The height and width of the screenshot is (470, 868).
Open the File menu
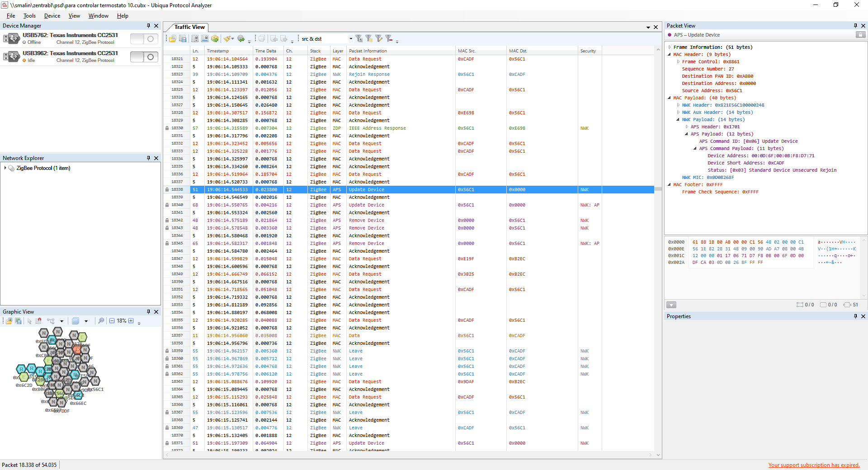pyautogui.click(x=11, y=16)
